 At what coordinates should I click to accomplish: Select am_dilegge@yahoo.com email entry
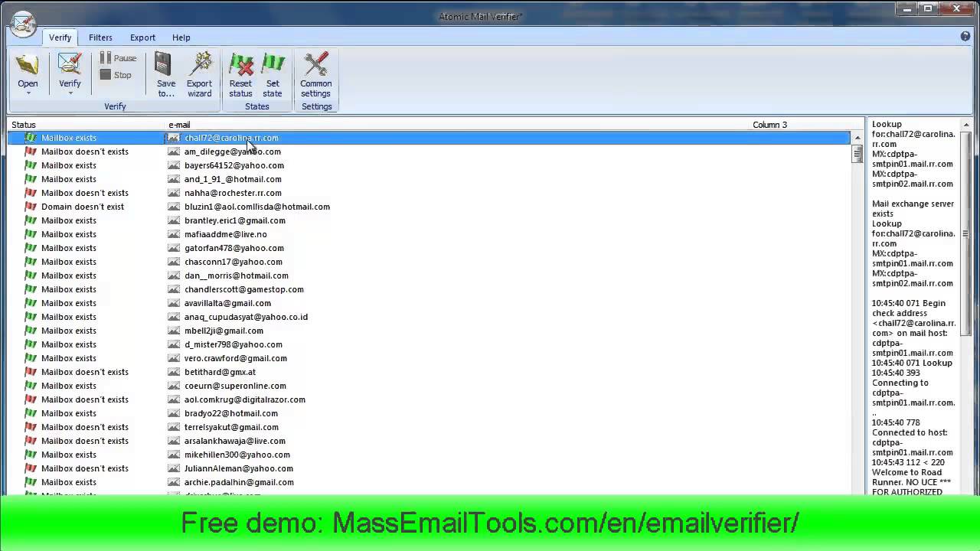click(x=232, y=152)
